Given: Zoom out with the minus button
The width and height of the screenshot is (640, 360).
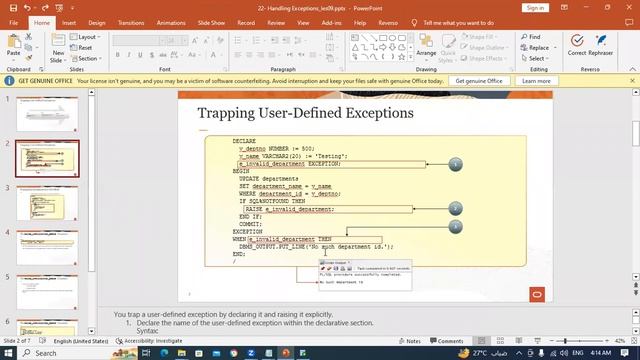Looking at the screenshot, I should click(551, 341).
